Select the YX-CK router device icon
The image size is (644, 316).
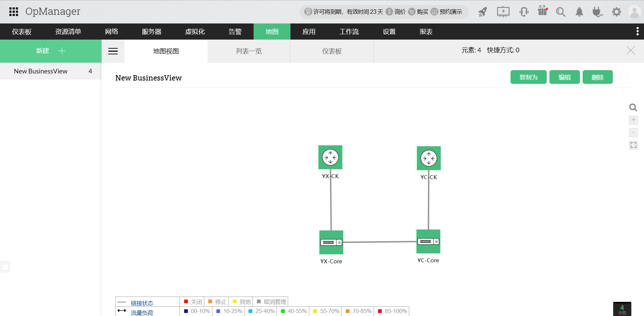pyautogui.click(x=330, y=157)
